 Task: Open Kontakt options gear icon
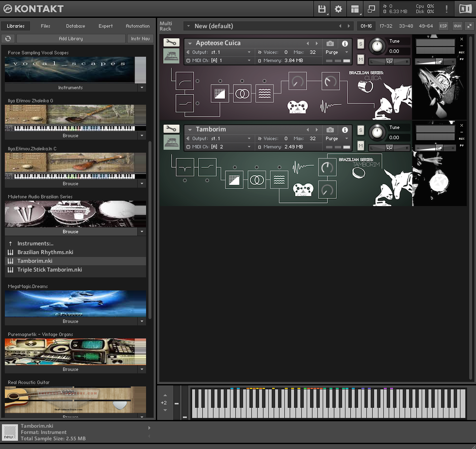338,9
